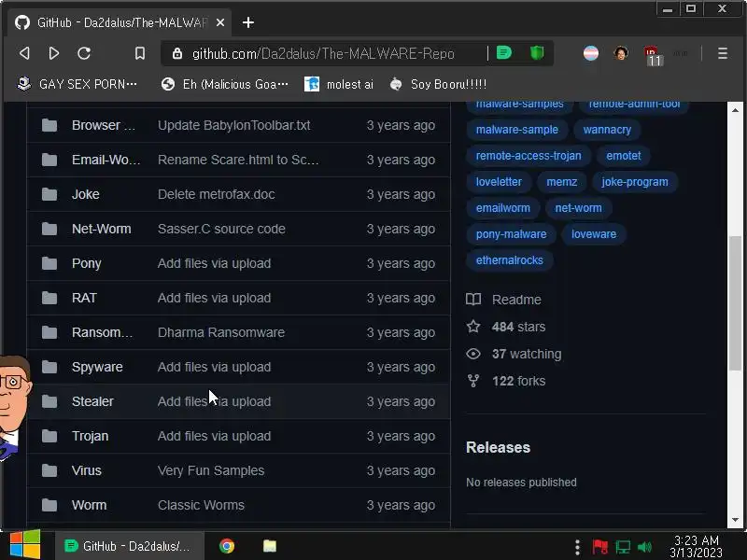Go forward with the forward arrow
Image resolution: width=747 pixels, height=560 pixels.
coord(54,53)
